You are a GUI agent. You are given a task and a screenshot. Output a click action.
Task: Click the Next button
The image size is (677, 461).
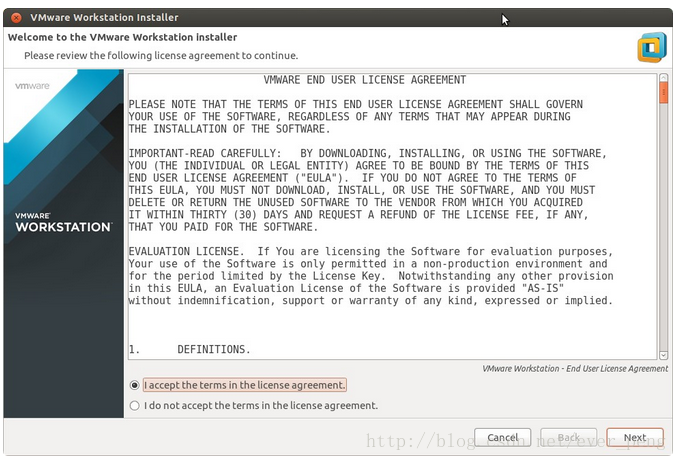635,437
